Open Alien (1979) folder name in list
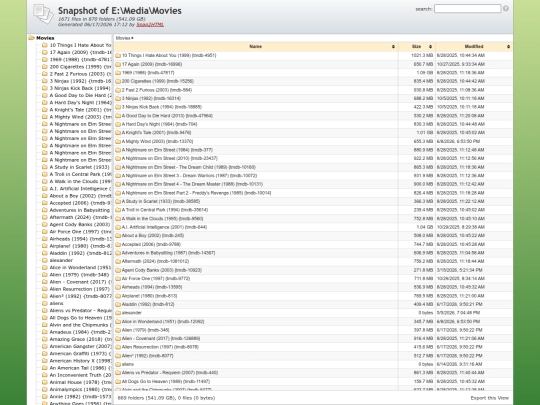This screenshot has height=405, width=540. tap(145, 330)
